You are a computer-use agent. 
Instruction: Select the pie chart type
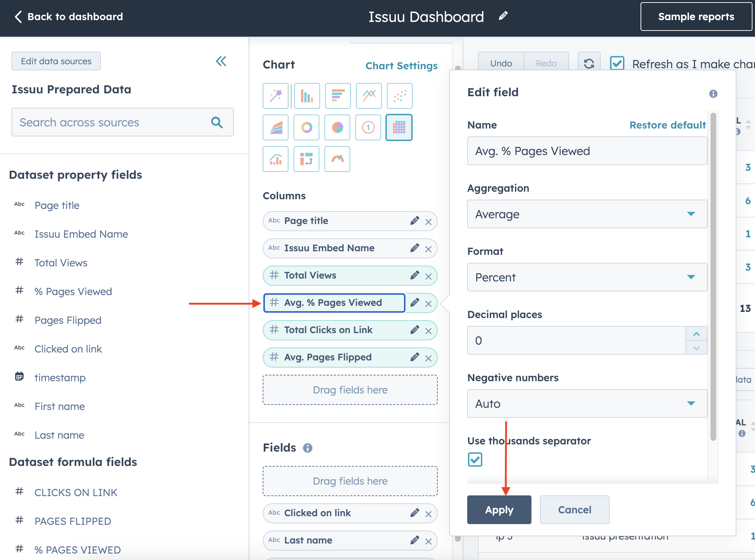pos(337,127)
